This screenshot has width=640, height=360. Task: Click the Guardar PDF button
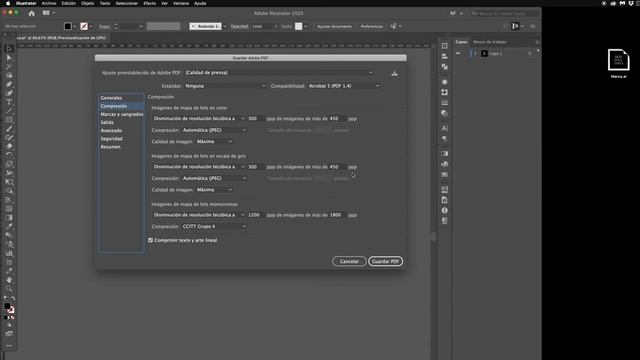point(385,261)
